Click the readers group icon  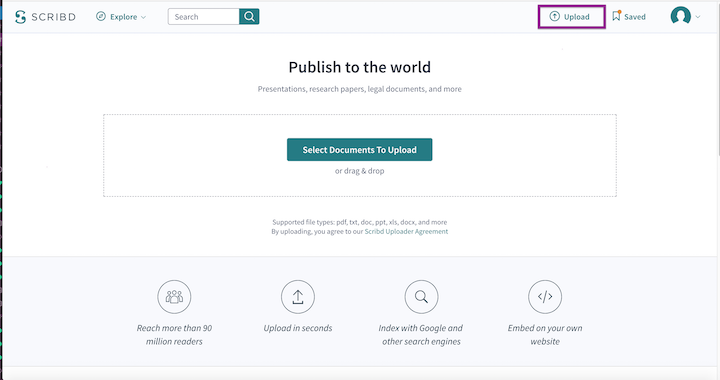point(174,297)
